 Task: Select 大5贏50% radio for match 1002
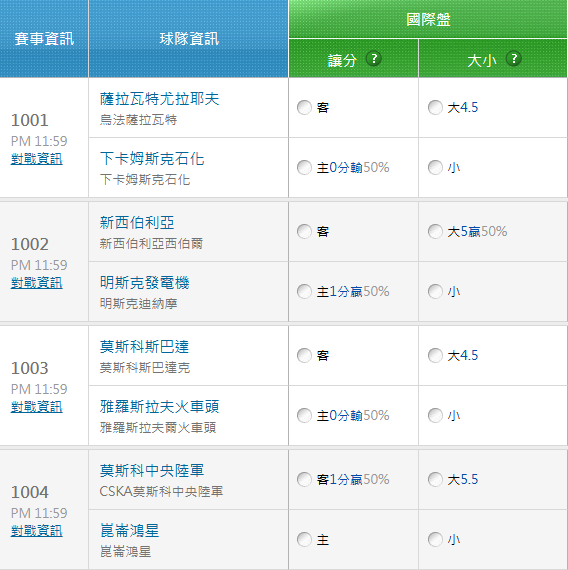click(x=435, y=232)
